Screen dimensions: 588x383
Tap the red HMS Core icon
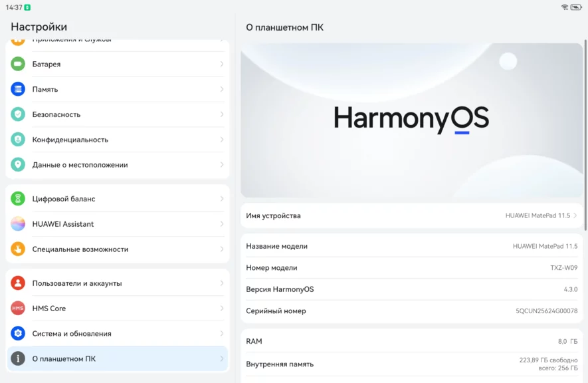(18, 309)
